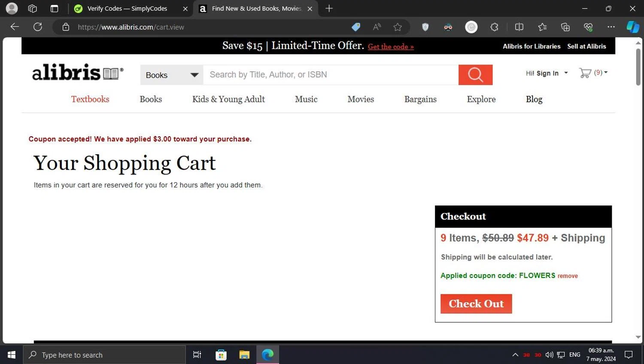Viewport: 644px width, 364px height.
Task: Click the round gray extension icon
Action: click(471, 27)
